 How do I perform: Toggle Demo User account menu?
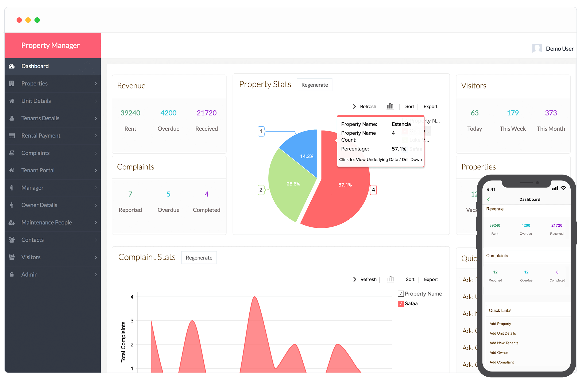[x=553, y=48]
